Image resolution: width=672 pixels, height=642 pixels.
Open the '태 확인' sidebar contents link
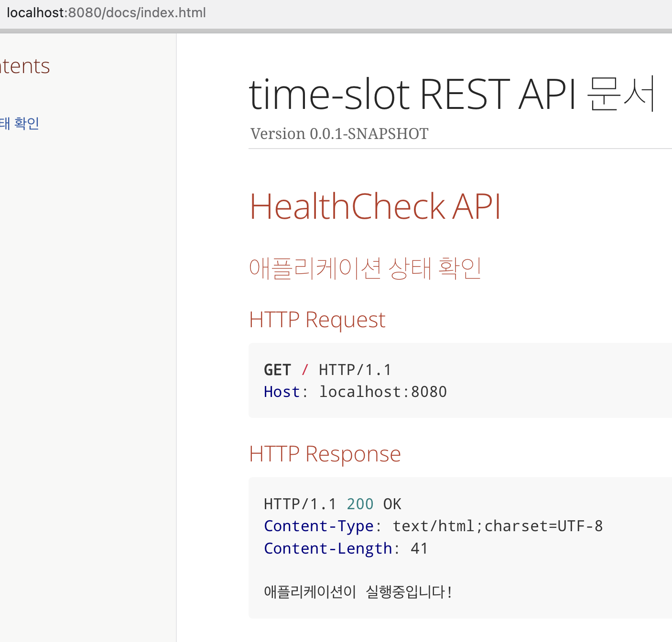(19, 123)
